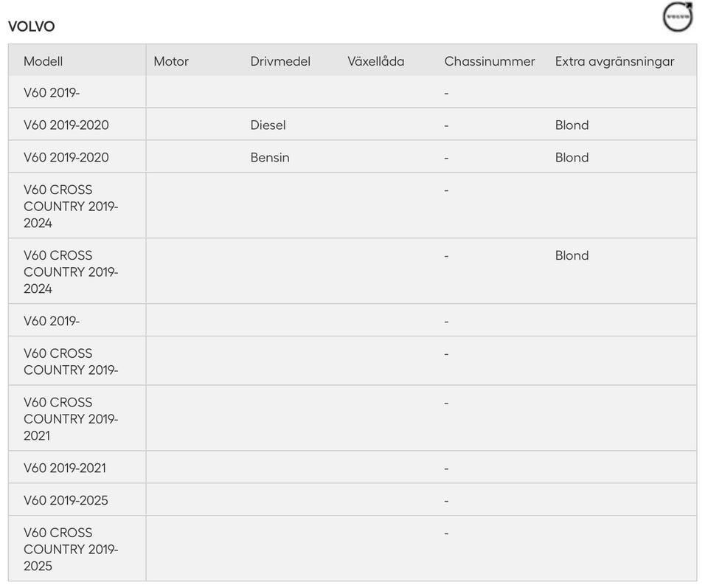Select the Extra avgränsningar column header
This screenshot has height=588, width=708.
[x=614, y=61]
